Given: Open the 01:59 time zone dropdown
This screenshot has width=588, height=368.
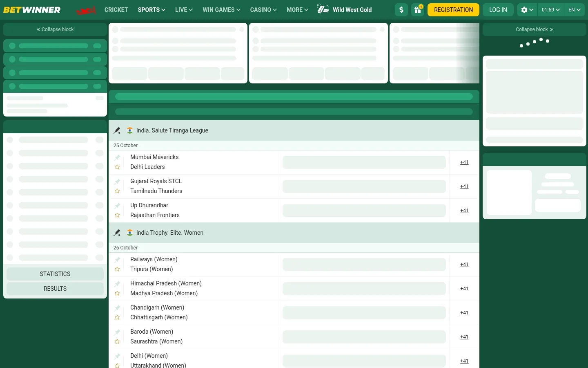Looking at the screenshot, I should pyautogui.click(x=551, y=10).
